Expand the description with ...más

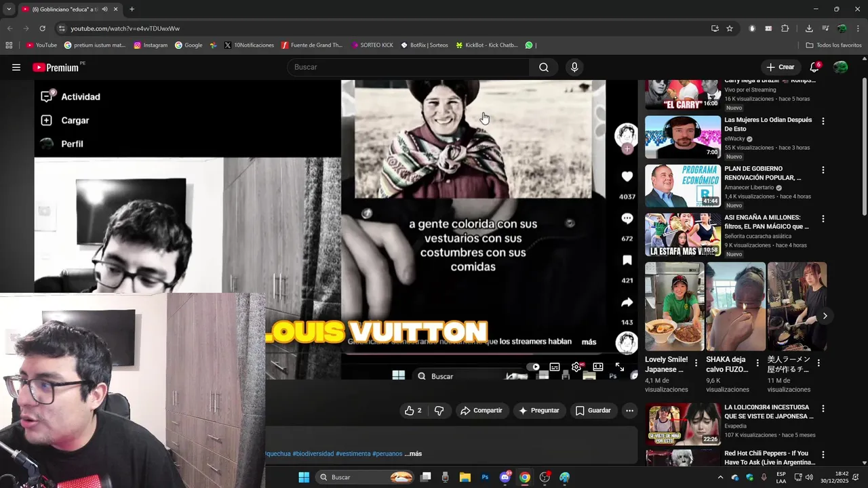pos(413,454)
